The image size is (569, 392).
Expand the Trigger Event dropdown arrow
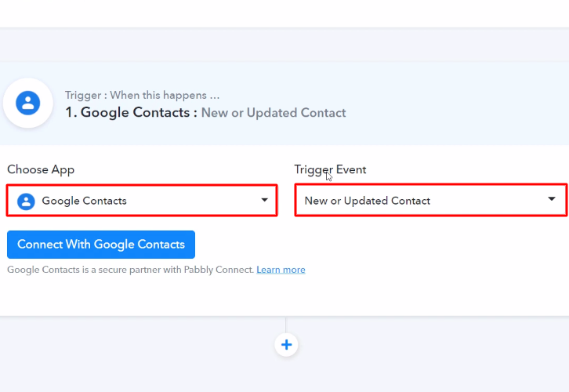tap(553, 200)
